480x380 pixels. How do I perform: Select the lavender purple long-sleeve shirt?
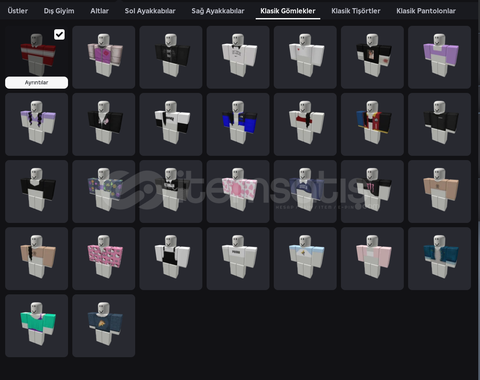(x=439, y=57)
